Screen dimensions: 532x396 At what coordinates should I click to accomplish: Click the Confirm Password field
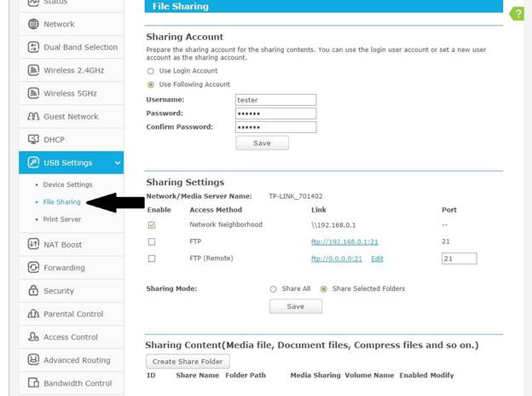[x=276, y=127]
